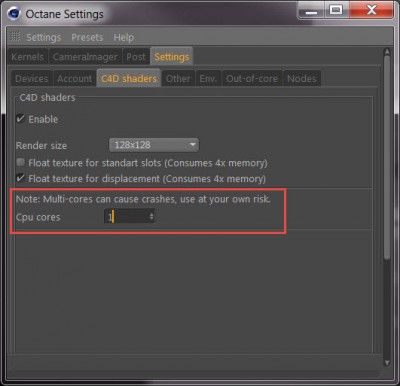Open the Account sub-tab
The height and width of the screenshot is (386, 400).
point(74,79)
